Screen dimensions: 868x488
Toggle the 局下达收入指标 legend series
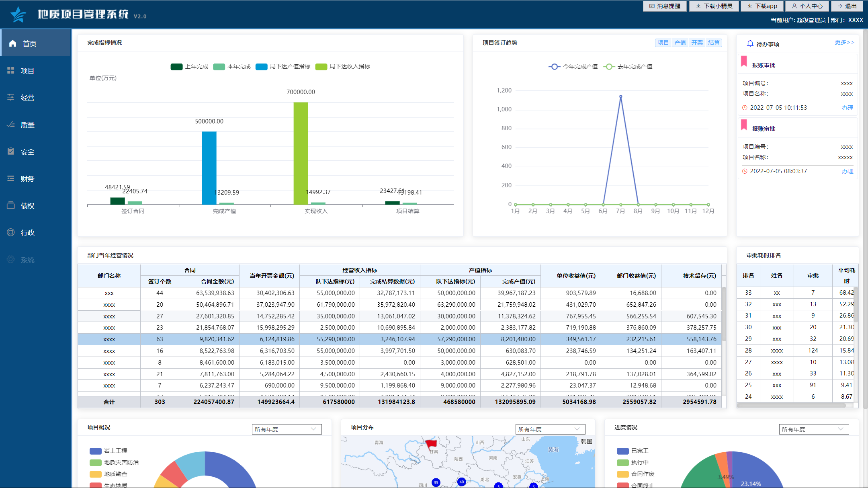pyautogui.click(x=343, y=67)
